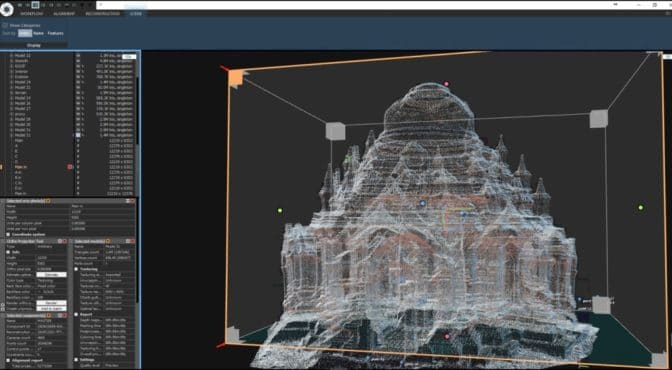Click the Estimate button

(x=51, y=275)
